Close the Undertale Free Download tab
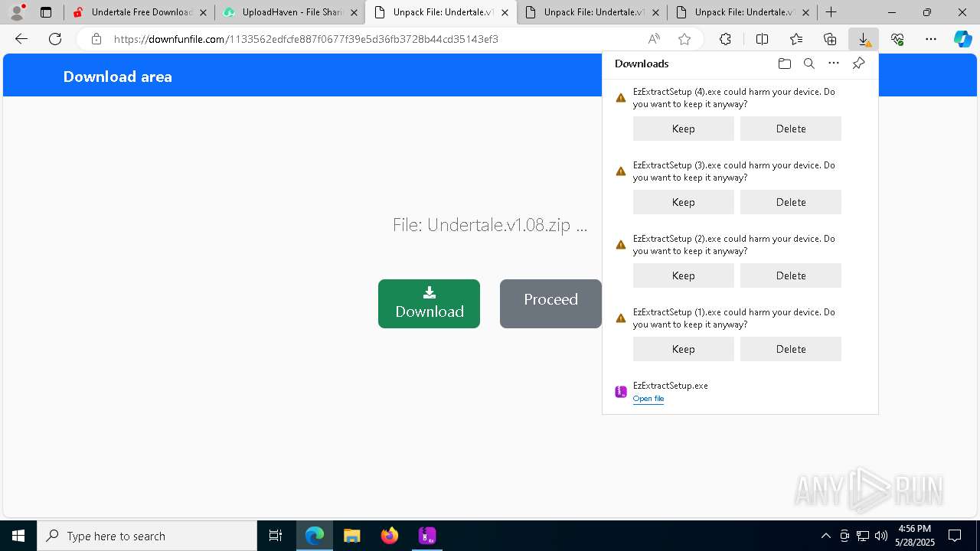 (203, 12)
